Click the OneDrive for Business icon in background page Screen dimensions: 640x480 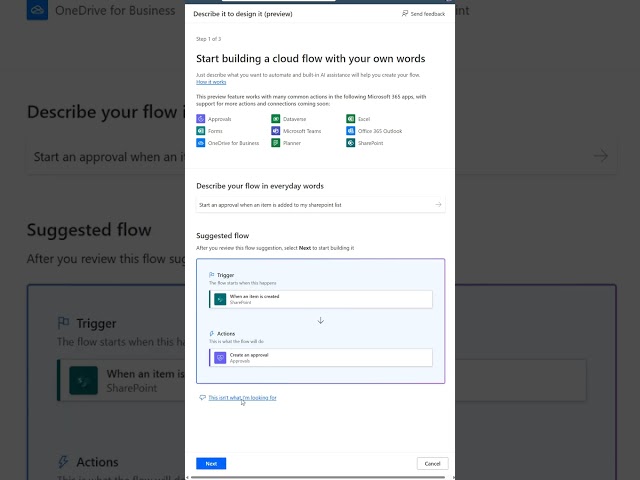click(38, 10)
